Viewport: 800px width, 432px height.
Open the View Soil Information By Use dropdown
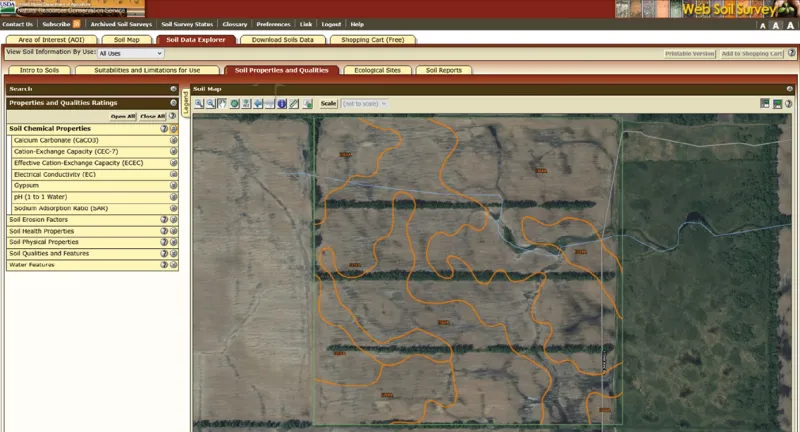123,53
